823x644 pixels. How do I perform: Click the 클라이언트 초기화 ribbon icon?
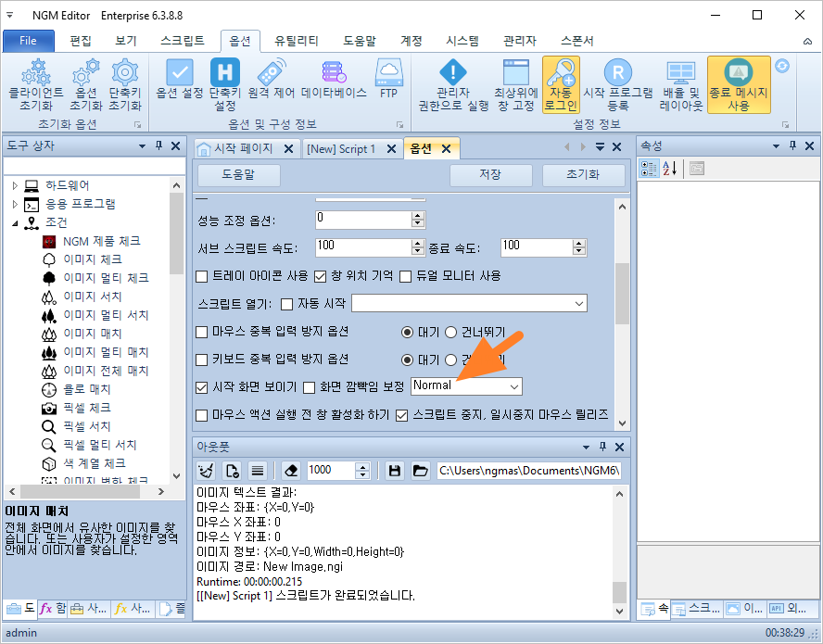coord(36,85)
